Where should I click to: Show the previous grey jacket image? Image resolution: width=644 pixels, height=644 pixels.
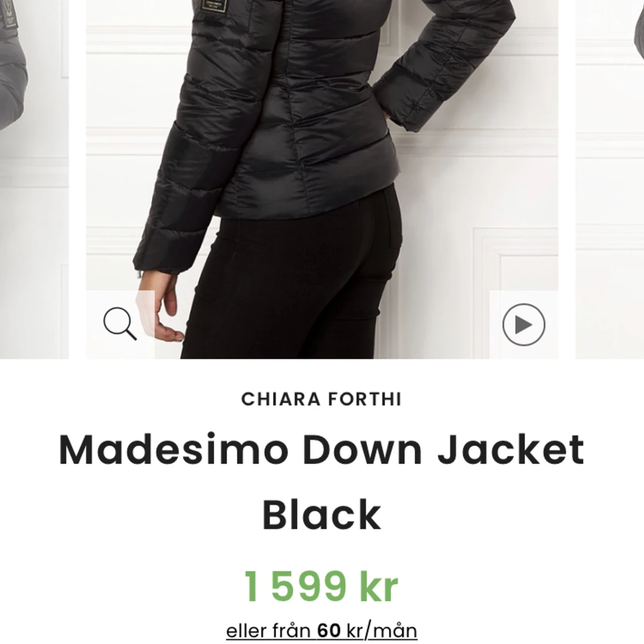[x=34, y=179]
